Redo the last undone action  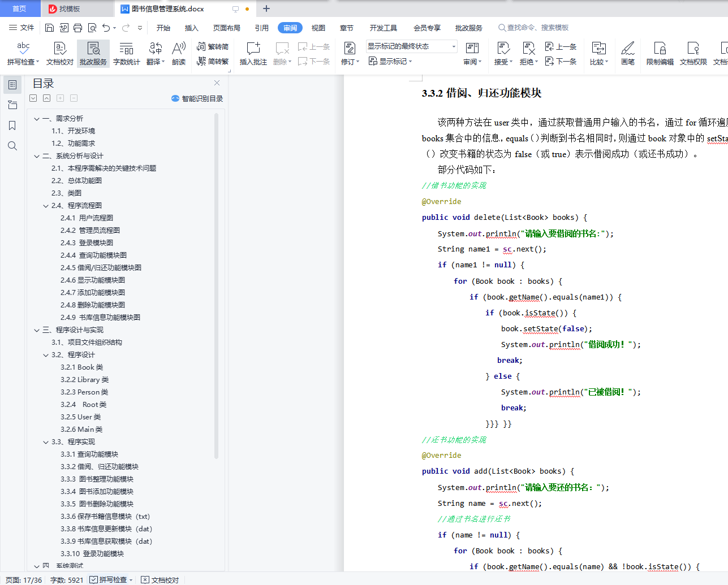tap(126, 28)
